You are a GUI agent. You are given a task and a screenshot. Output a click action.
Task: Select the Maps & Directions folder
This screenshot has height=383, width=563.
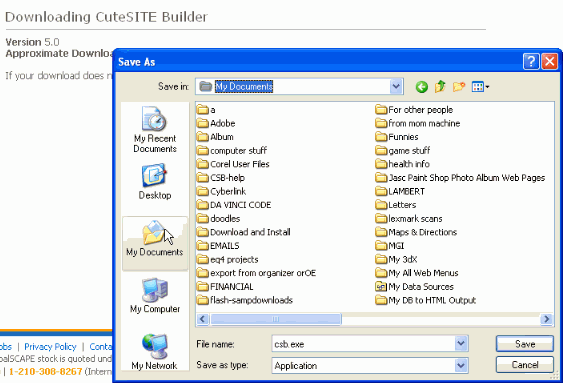pos(416,232)
